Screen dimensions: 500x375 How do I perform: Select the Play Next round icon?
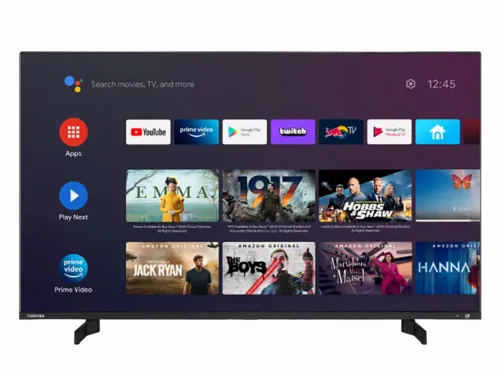[73, 196]
